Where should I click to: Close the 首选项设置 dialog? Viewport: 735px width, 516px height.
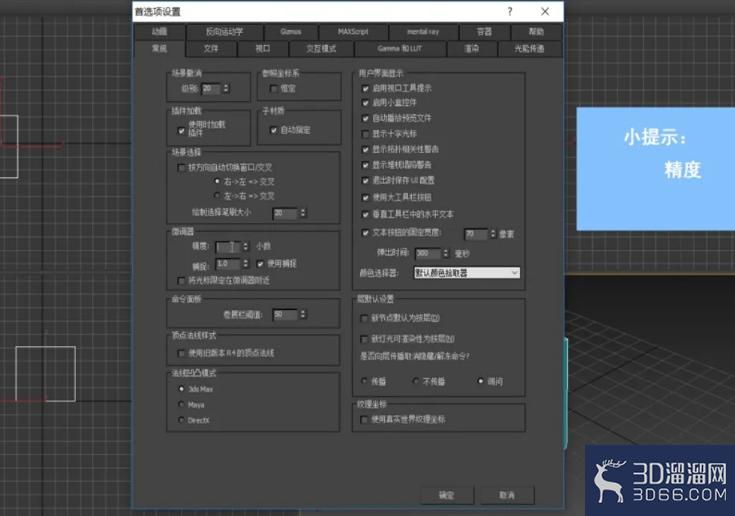[545, 12]
